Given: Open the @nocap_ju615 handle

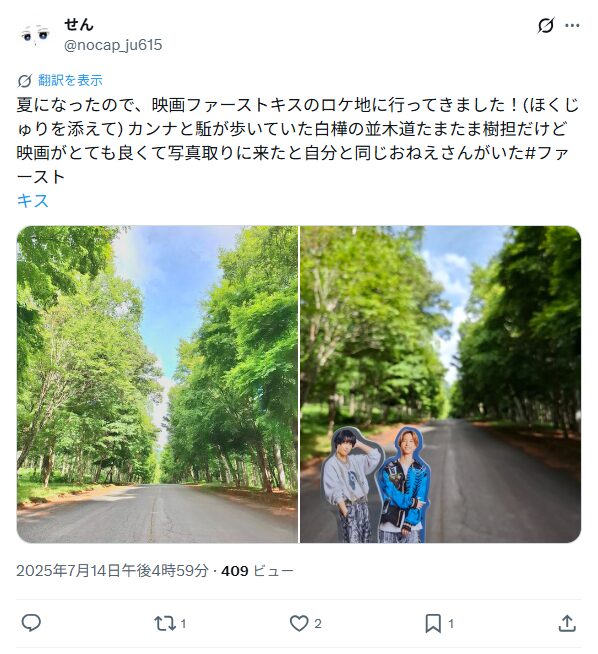Looking at the screenshot, I should pos(113,45).
